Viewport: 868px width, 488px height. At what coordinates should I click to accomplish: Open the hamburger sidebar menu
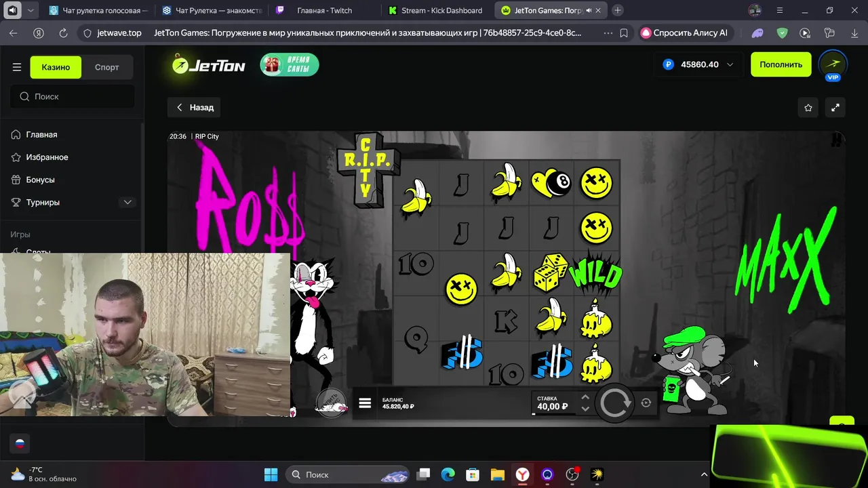[x=17, y=67]
